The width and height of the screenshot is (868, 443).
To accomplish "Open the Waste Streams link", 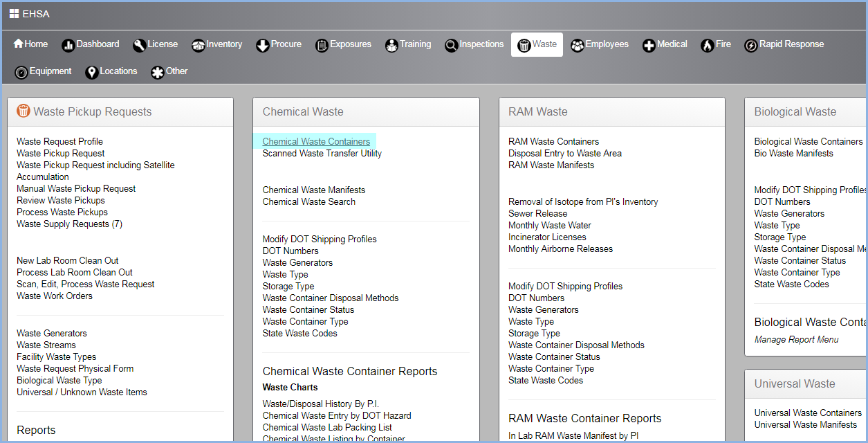I will point(46,345).
